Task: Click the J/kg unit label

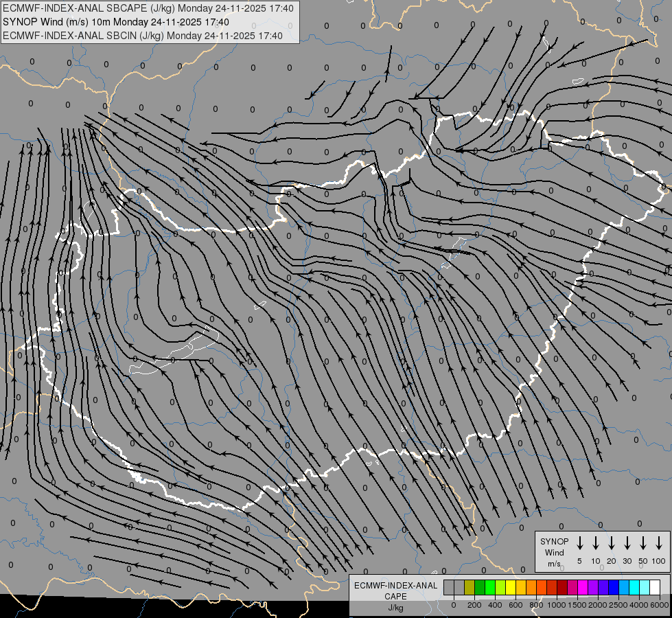Action: [x=395, y=608]
